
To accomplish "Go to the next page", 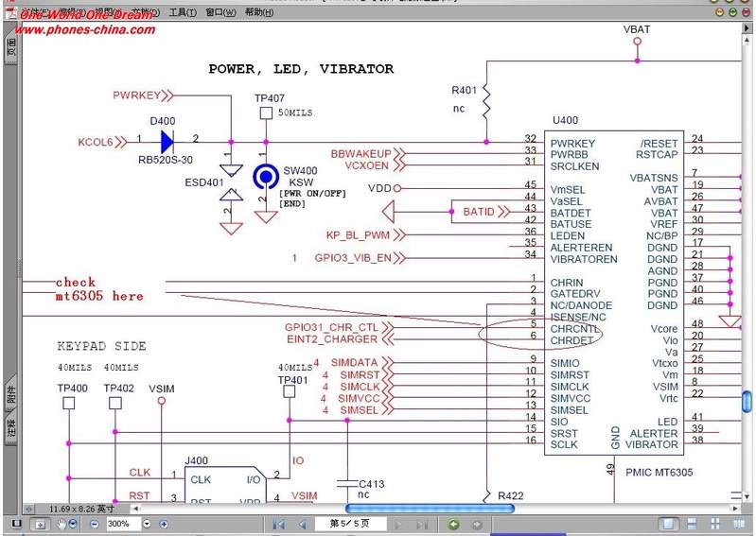I will (x=398, y=524).
